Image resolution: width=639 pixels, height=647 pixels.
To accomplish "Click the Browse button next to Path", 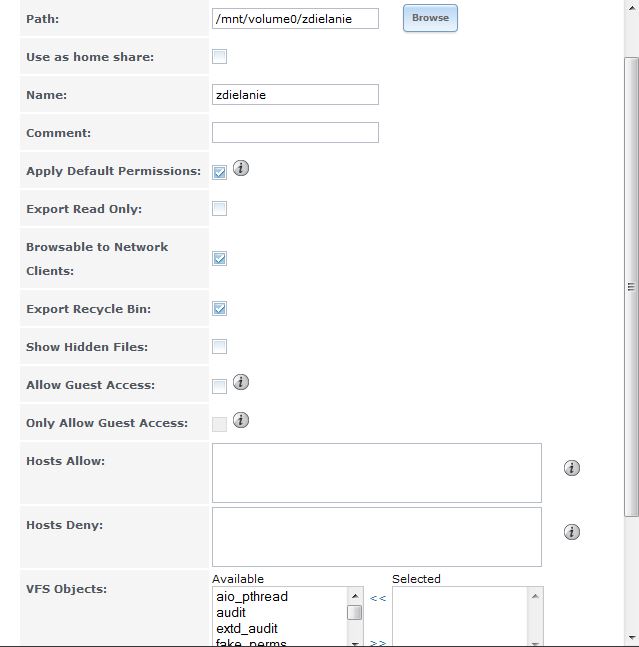I will pyautogui.click(x=430, y=18).
